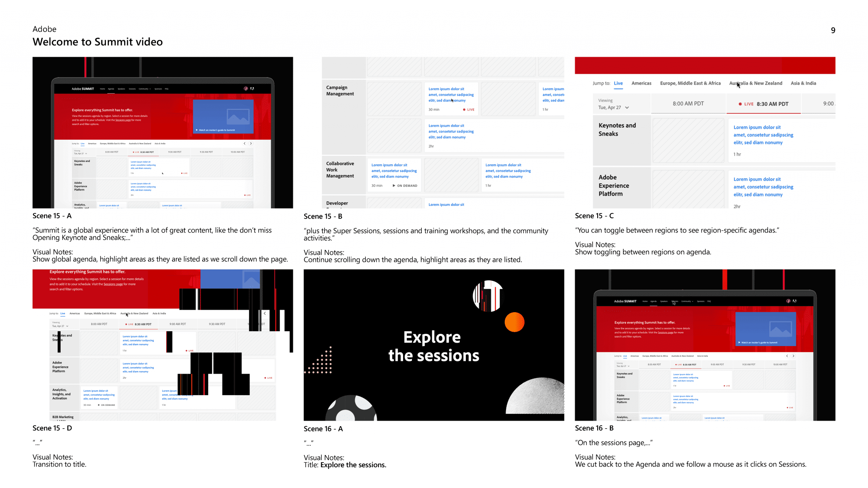Follow the Sessions page link in Scene 15-D
Viewport: 868px width, 488px height.
click(113, 284)
